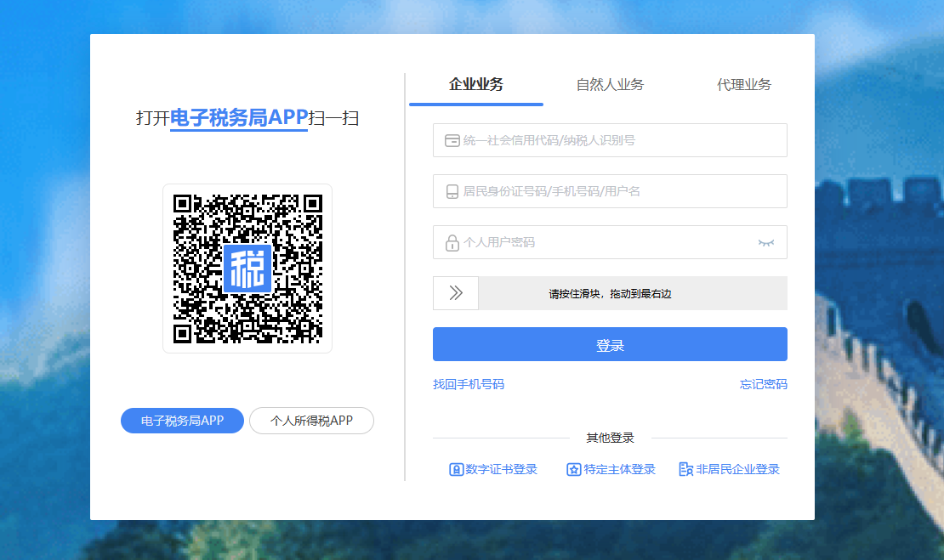Click the card icon in the credit code field
Screen dimensions: 944x560
452,141
